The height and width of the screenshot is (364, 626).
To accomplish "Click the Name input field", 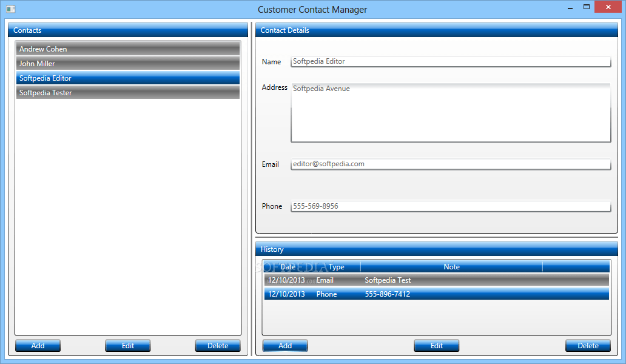I will 451,61.
